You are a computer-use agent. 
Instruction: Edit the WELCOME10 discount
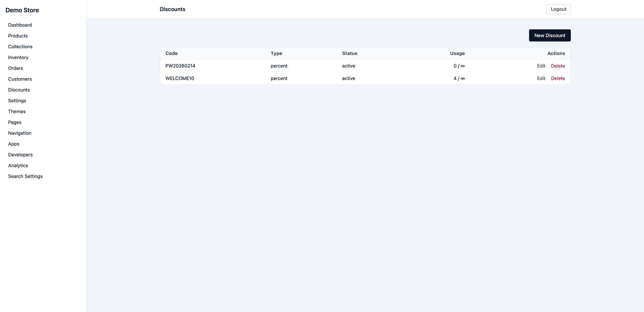[x=541, y=78]
